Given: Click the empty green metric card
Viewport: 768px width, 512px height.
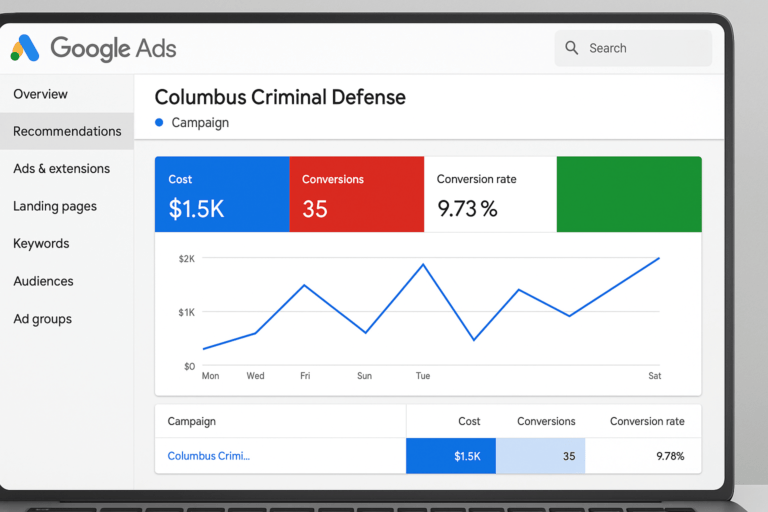Looking at the screenshot, I should pos(629,194).
